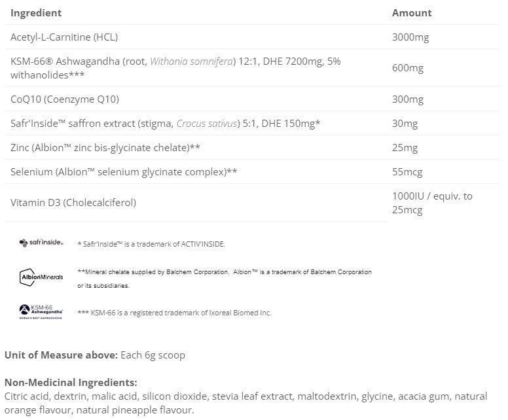Click the 3000mg amount value
The height and width of the screenshot is (420, 508).
(x=410, y=37)
